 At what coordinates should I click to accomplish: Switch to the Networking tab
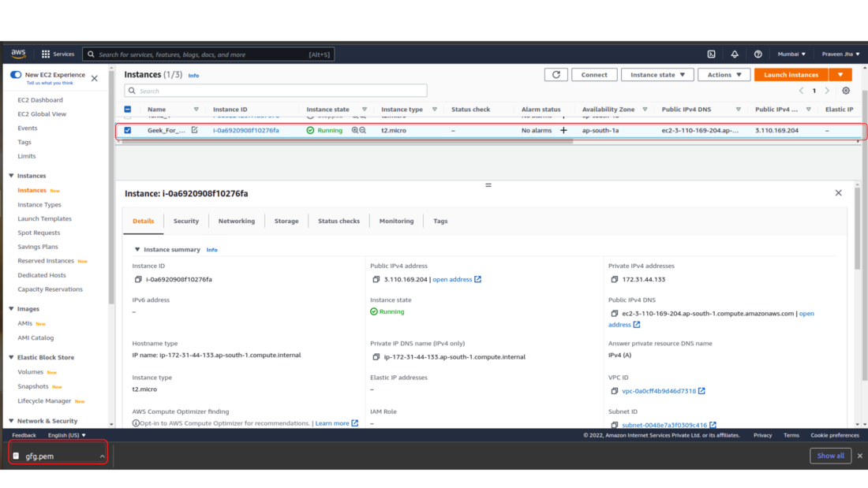(237, 221)
